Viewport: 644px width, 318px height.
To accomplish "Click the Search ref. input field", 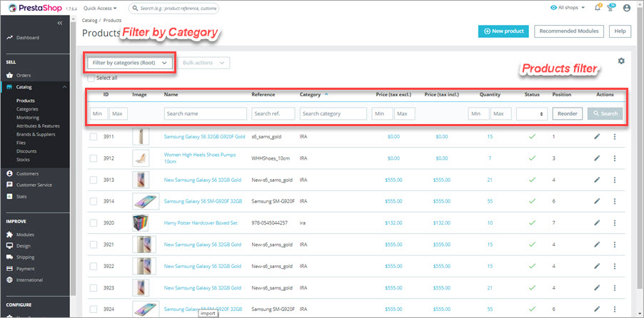I will [273, 113].
